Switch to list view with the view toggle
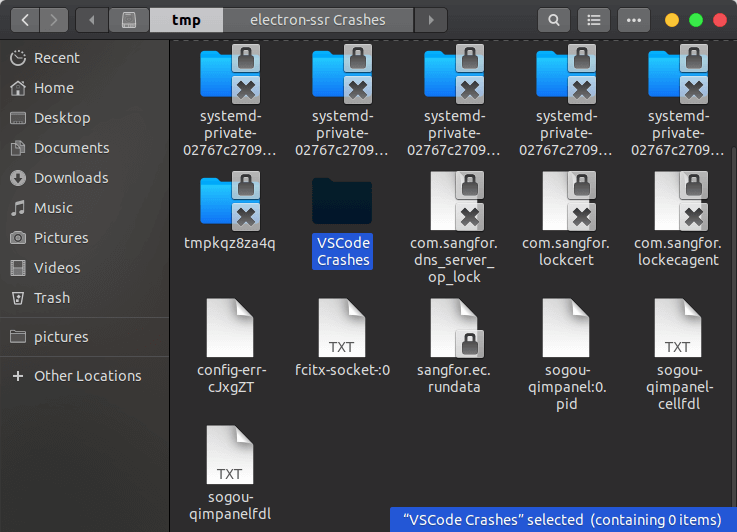Image resolution: width=737 pixels, height=532 pixels. (x=594, y=20)
